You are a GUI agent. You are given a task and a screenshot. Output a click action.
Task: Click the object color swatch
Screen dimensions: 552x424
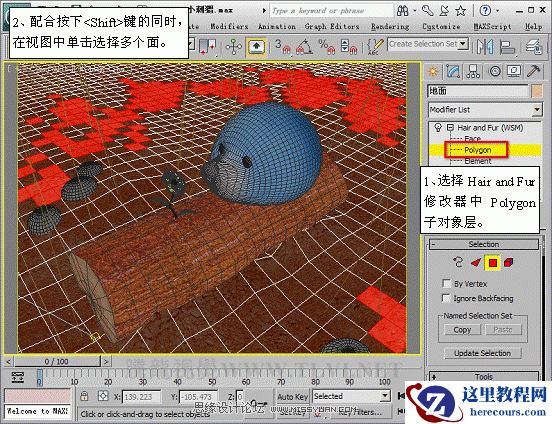click(x=537, y=91)
